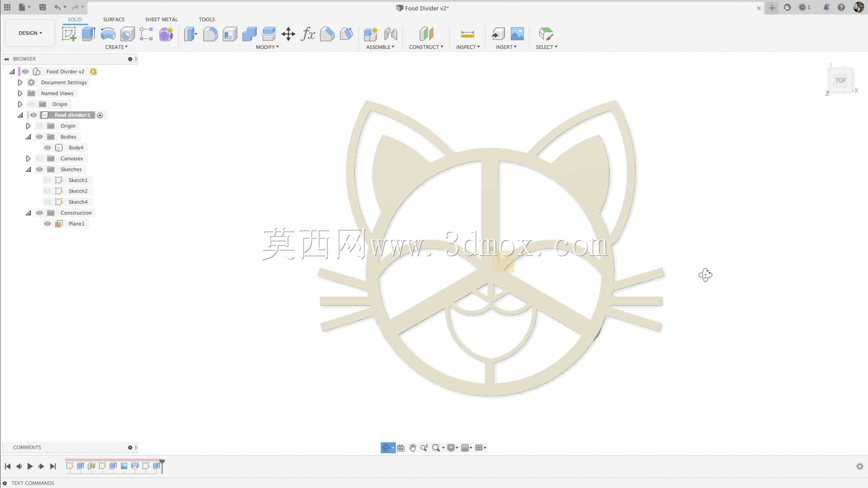Viewport: 868px width, 488px height.
Task: Select the Extrude tool
Action: coord(88,34)
